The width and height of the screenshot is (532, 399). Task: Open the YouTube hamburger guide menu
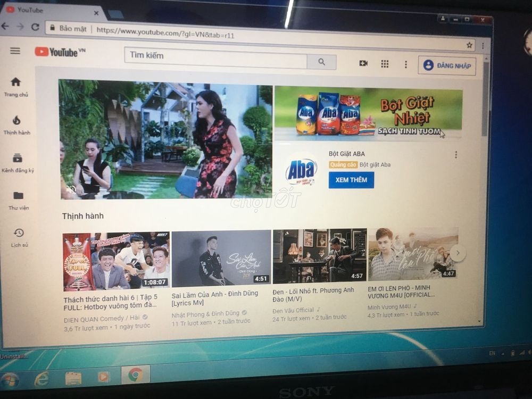(x=15, y=51)
